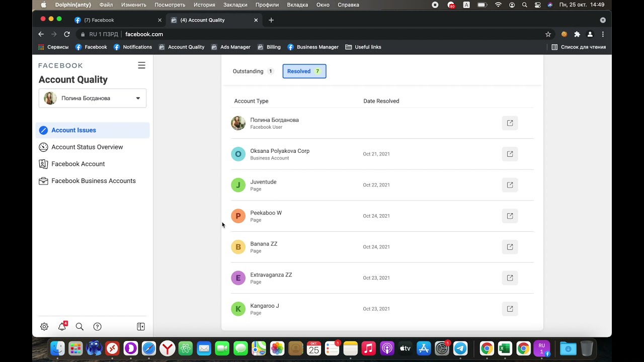
Task: Open the tab search dropdown arrow
Action: pos(603,20)
